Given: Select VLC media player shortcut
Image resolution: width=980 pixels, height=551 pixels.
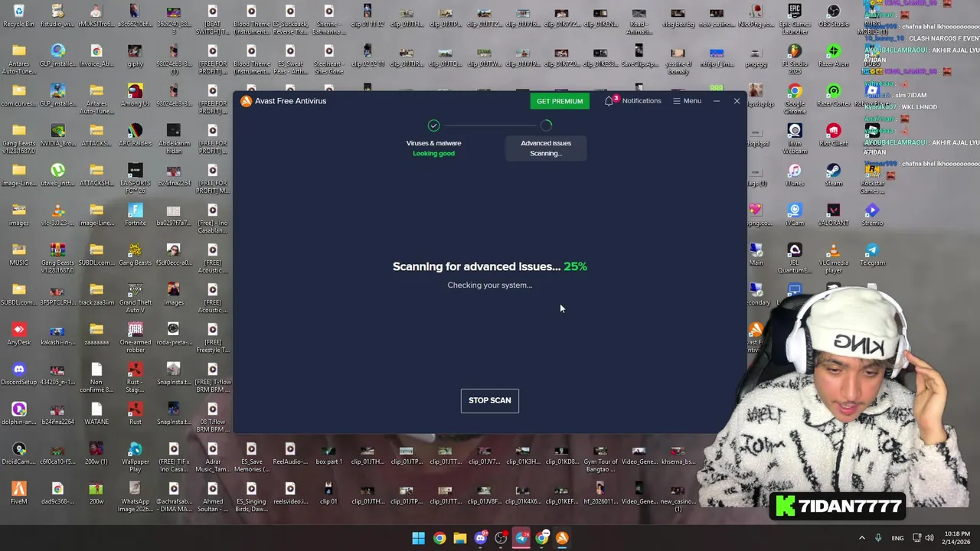Looking at the screenshot, I should click(833, 258).
